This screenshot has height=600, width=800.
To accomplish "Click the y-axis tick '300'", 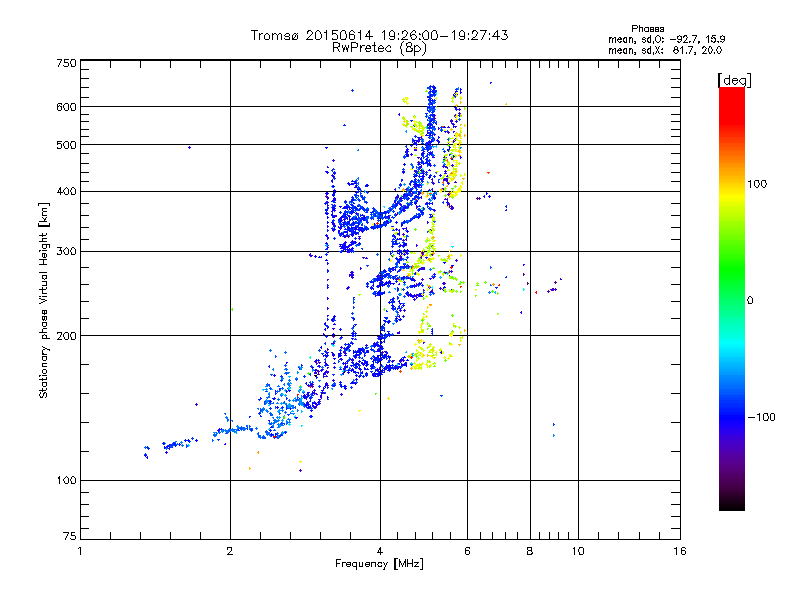I will tap(66, 252).
